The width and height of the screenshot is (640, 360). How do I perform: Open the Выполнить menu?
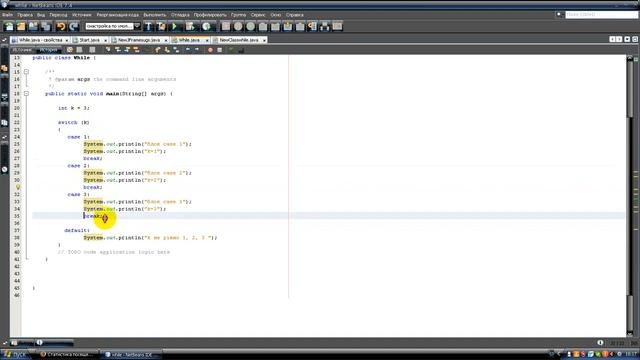155,15
